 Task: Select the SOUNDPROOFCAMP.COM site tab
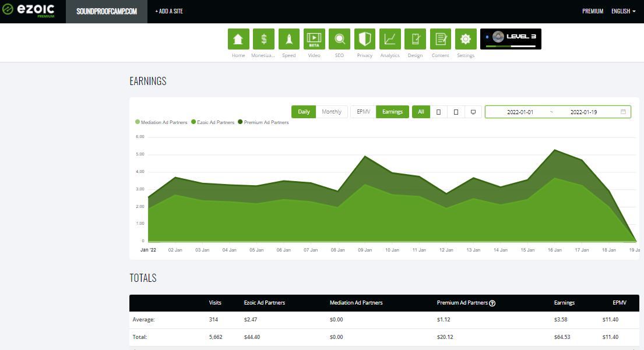pyautogui.click(x=107, y=12)
